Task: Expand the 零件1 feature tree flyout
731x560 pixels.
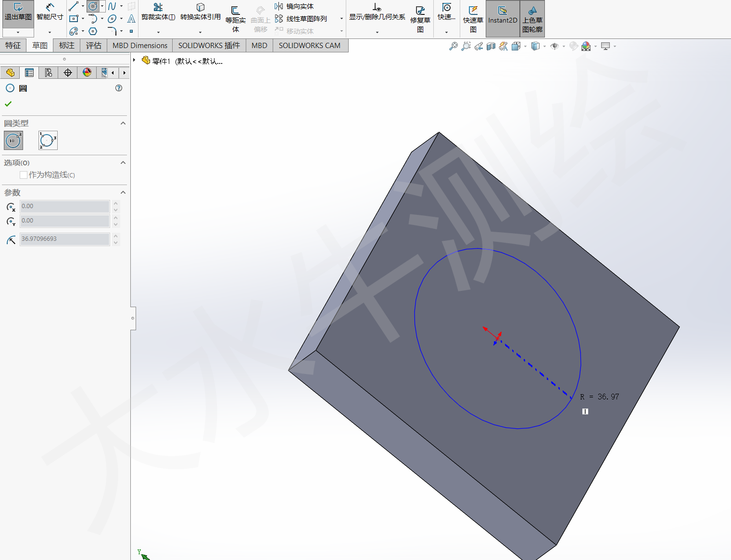Action: (134, 60)
